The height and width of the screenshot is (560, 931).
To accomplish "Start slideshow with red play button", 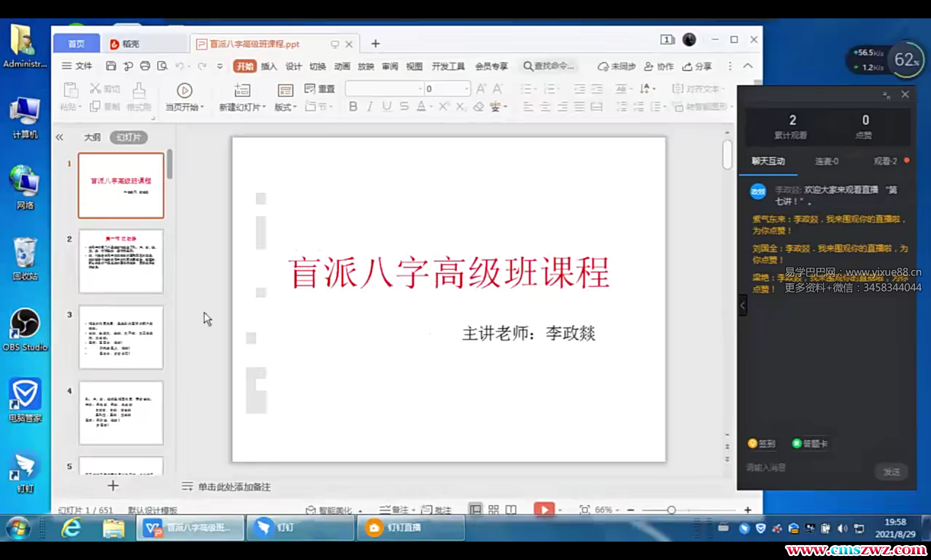I will (x=544, y=509).
